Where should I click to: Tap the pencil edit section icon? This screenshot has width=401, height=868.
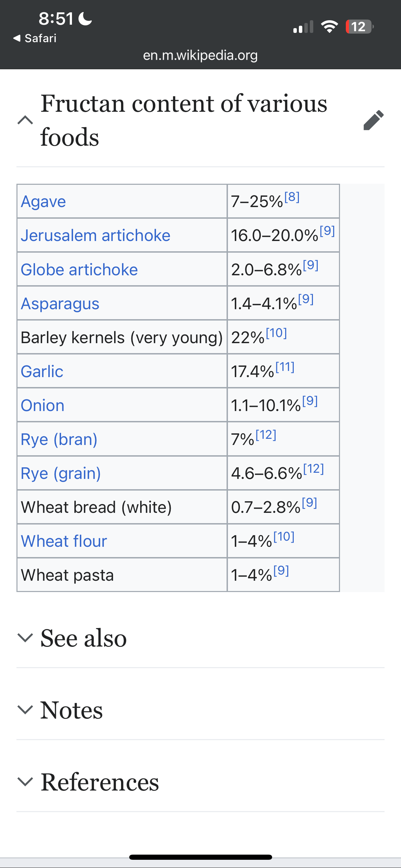click(x=373, y=120)
